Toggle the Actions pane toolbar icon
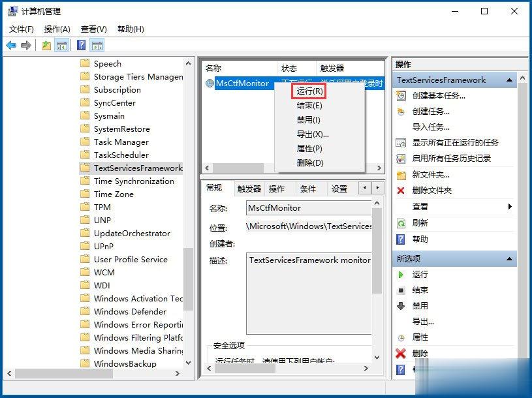 click(97, 45)
